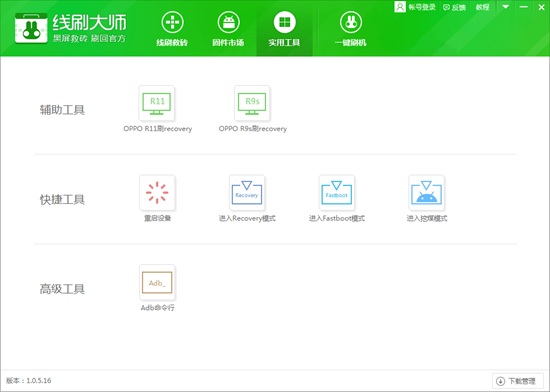Click the red 重启设备 spinner icon
The image size is (550, 392).
click(157, 193)
